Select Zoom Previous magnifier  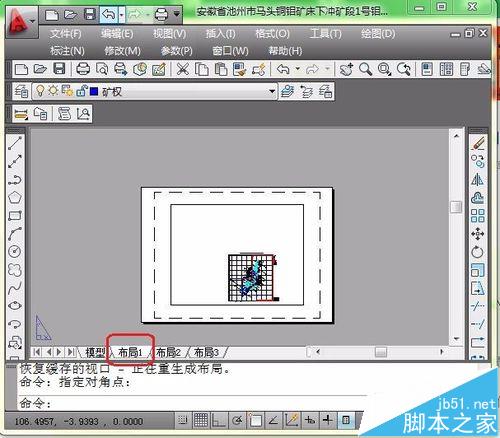click(x=403, y=69)
